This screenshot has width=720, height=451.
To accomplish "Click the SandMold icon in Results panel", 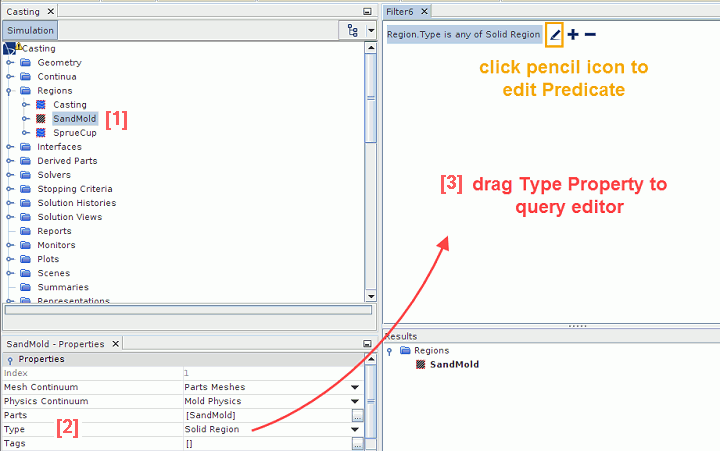I will coord(420,365).
